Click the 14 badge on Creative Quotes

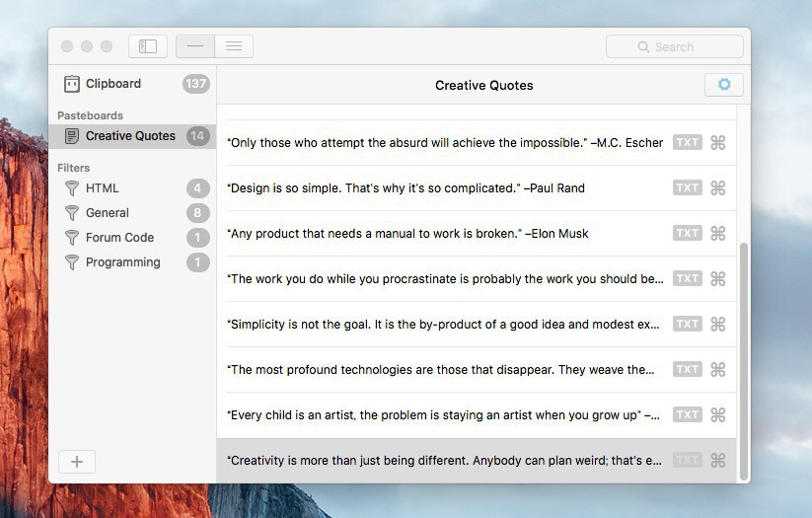197,136
